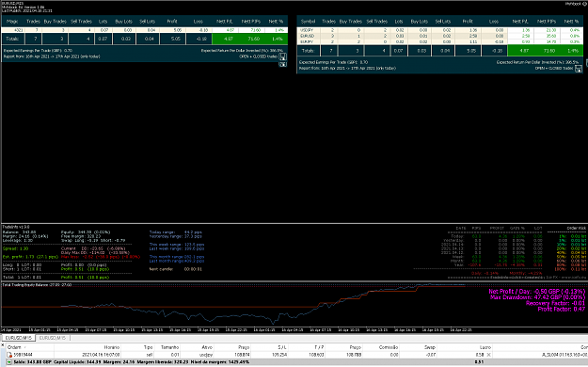Sort orders by Ordem column

14,347
